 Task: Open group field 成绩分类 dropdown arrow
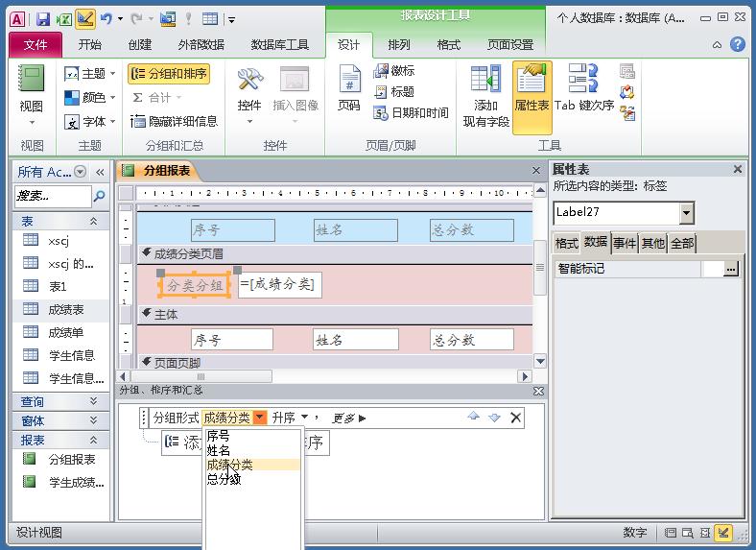coord(259,418)
